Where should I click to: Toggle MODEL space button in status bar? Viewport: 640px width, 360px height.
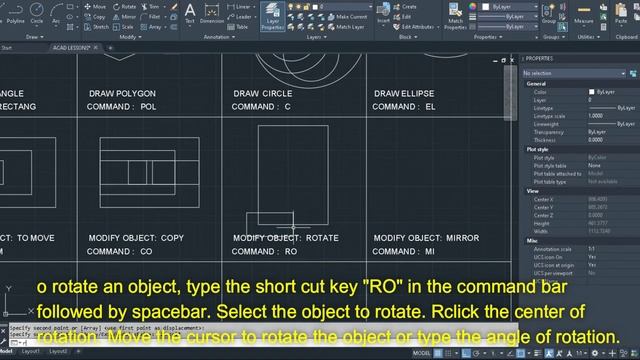(422, 353)
